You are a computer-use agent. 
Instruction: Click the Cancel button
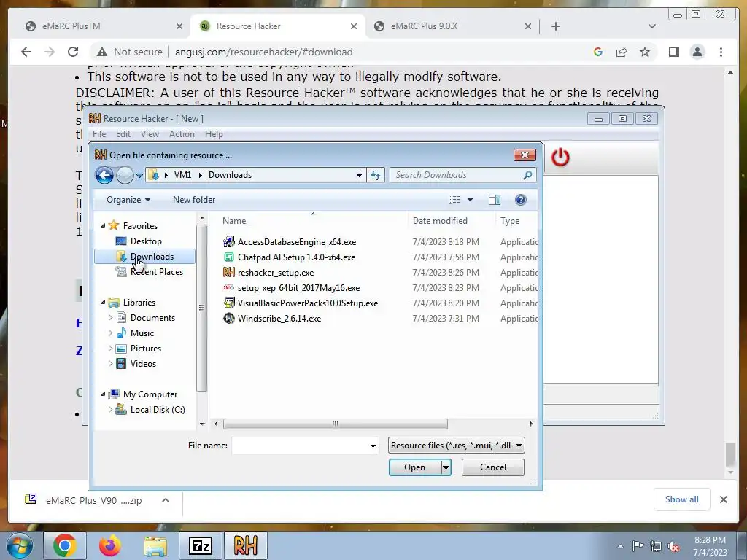(x=493, y=467)
